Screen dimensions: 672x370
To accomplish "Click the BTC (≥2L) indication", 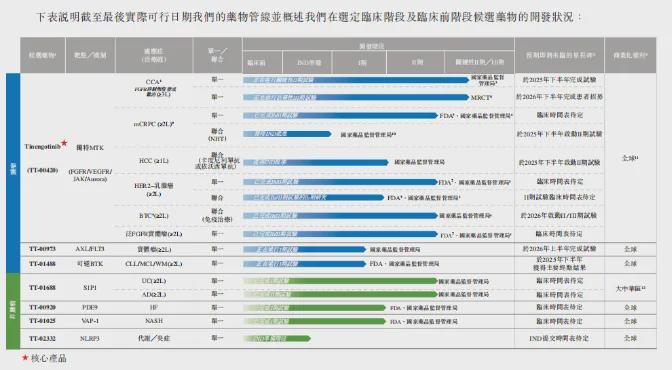I will (153, 216).
